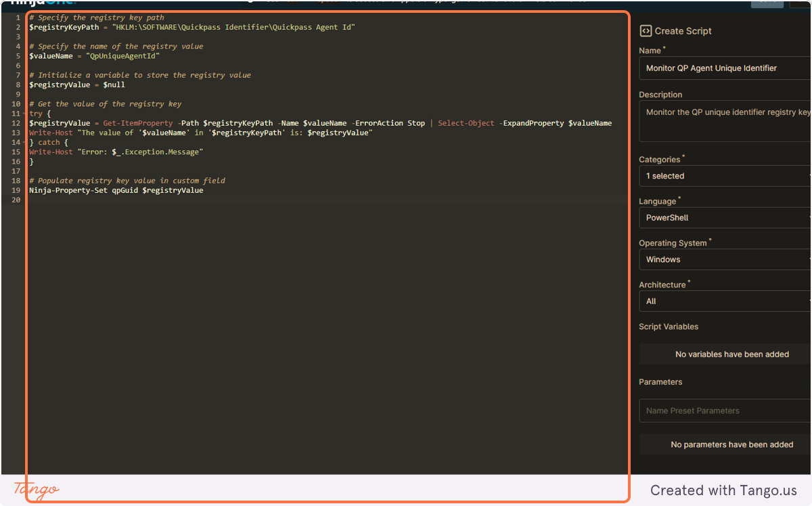812x506 pixels.
Task: Click the Create Script panel title
Action: point(683,31)
